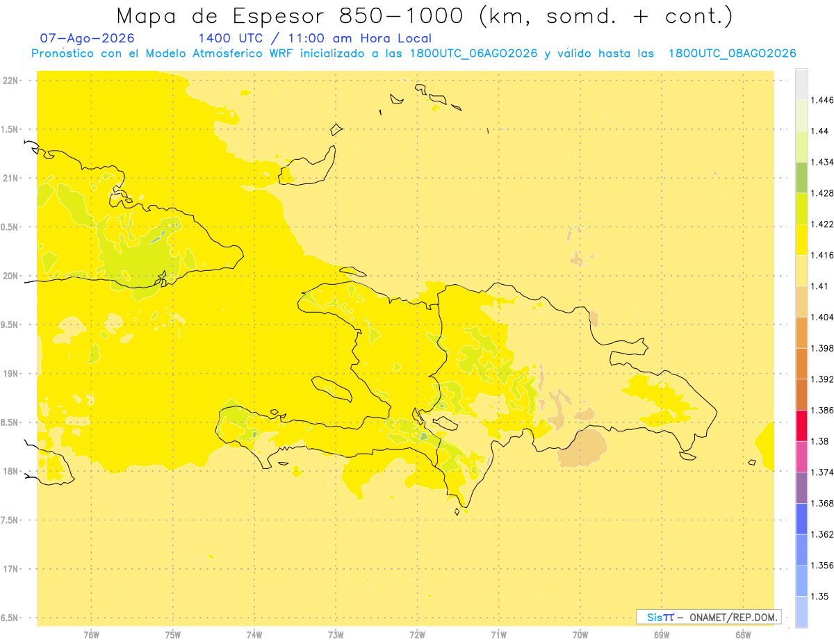834x644 pixels.
Task: Click the legend value '1.356'
Action: (823, 565)
